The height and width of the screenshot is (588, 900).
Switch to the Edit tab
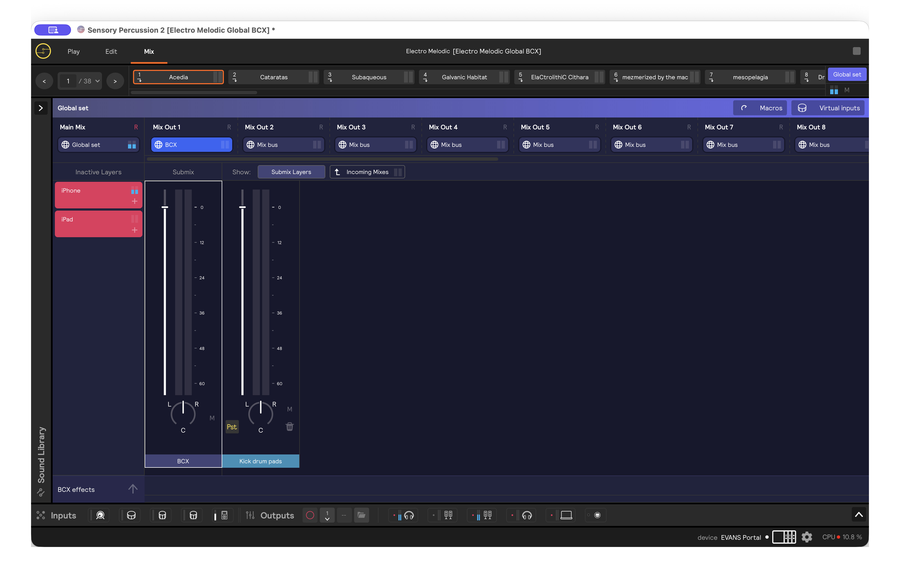(x=111, y=52)
